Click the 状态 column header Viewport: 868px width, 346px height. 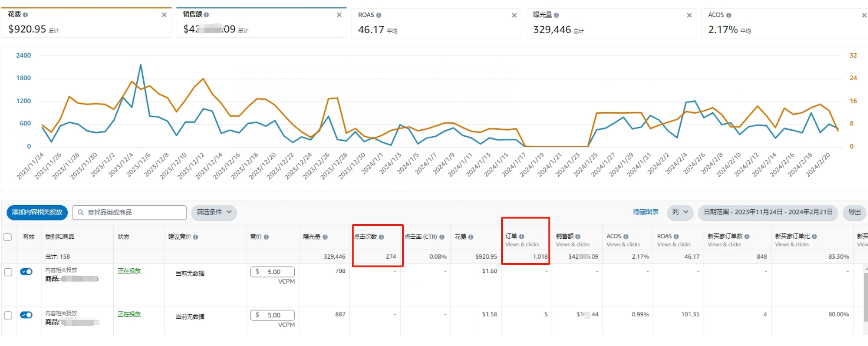click(123, 237)
